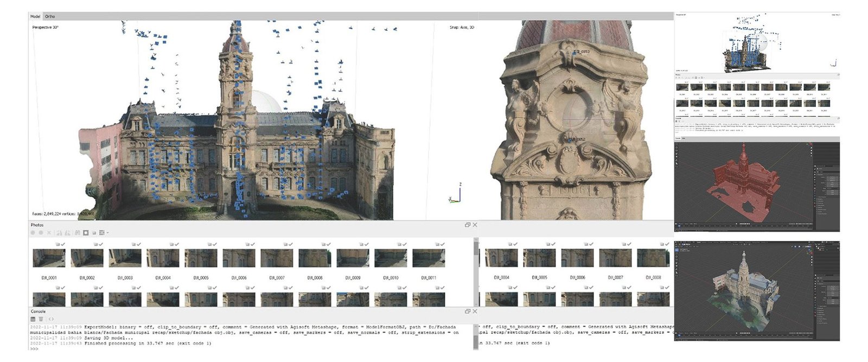Click the remove cameras X icon in Photos

tap(49, 233)
